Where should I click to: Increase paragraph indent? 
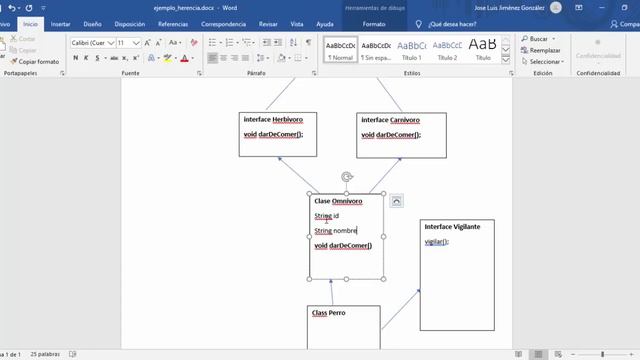(x=278, y=43)
